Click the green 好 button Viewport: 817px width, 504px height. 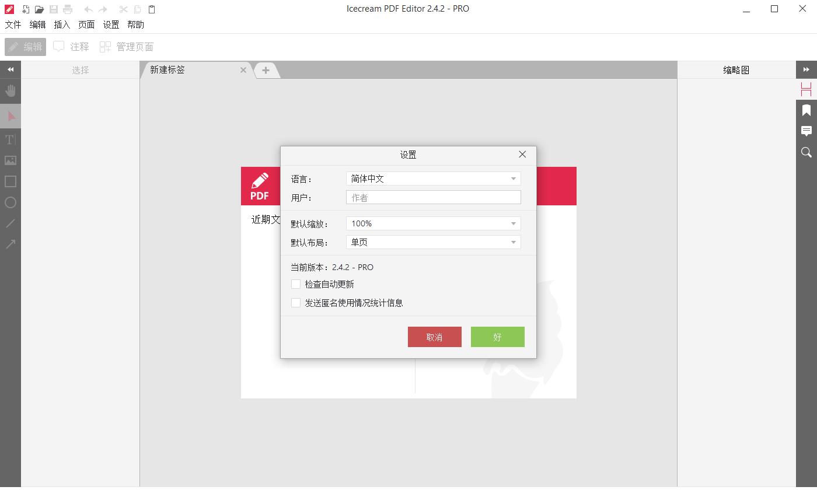click(x=498, y=337)
